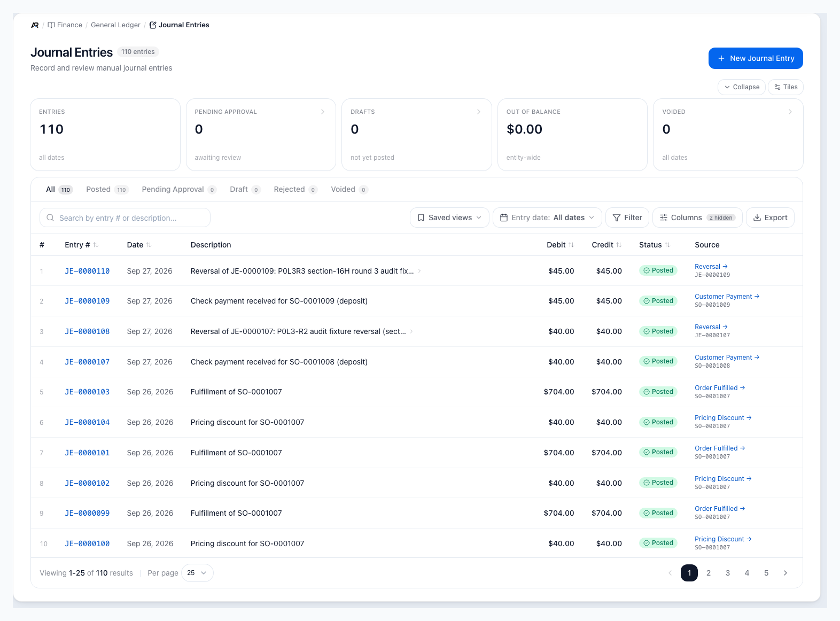The image size is (840, 621).
Task: Go to page 3 of results
Action: pos(728,573)
